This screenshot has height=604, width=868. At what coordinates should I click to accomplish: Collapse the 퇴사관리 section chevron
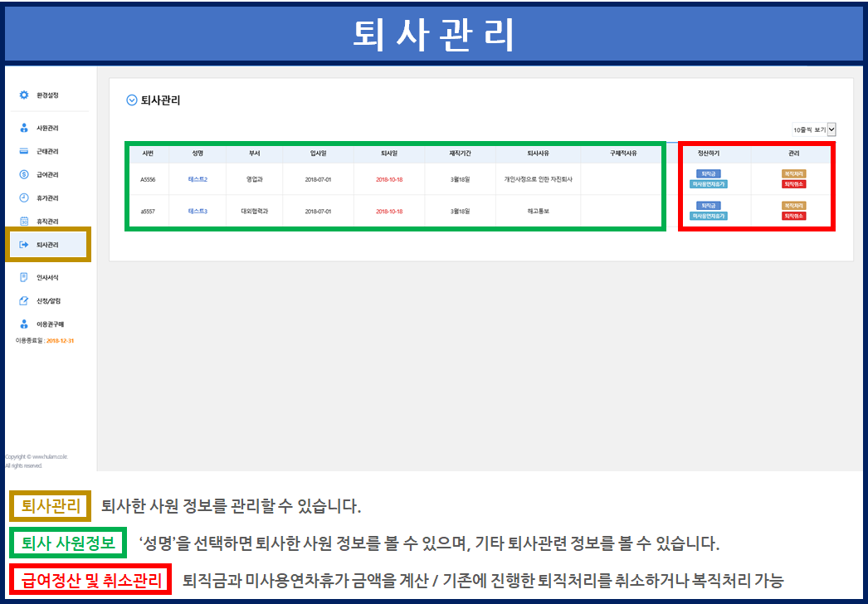click(131, 100)
